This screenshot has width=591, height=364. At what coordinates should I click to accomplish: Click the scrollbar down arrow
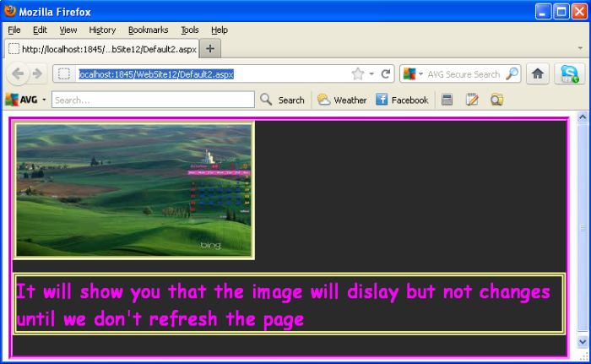(583, 342)
